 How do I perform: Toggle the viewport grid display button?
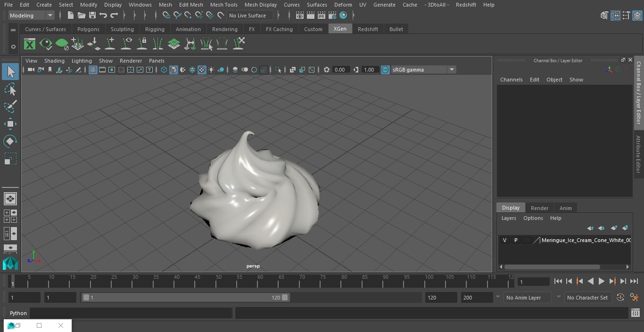point(93,70)
